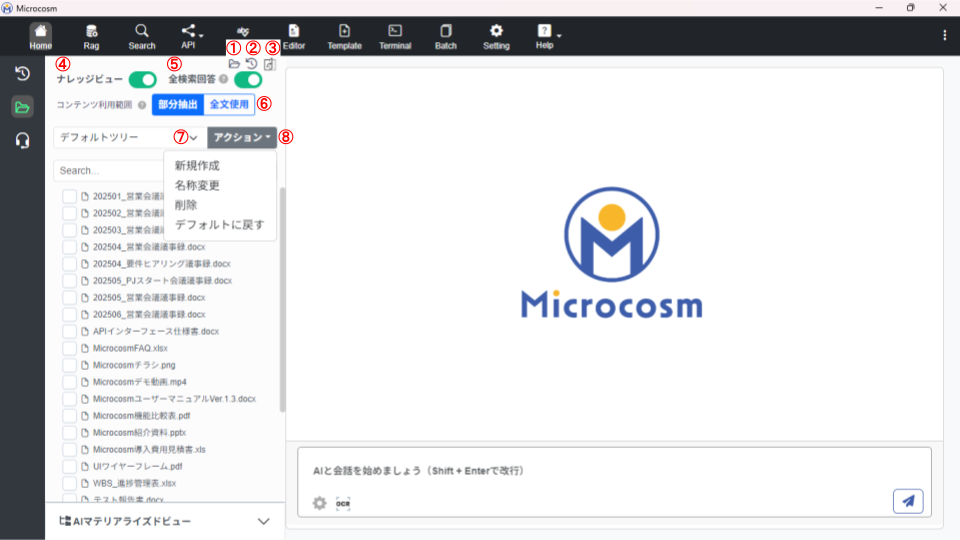Check the box for Microcosmデモ動画.mp4
The height and width of the screenshot is (540, 960).
point(70,382)
